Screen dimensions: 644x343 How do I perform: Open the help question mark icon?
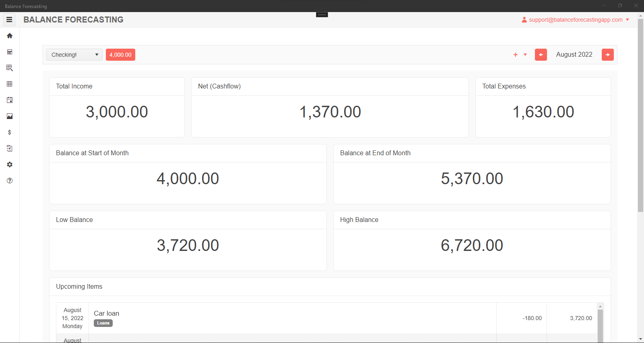pyautogui.click(x=10, y=181)
